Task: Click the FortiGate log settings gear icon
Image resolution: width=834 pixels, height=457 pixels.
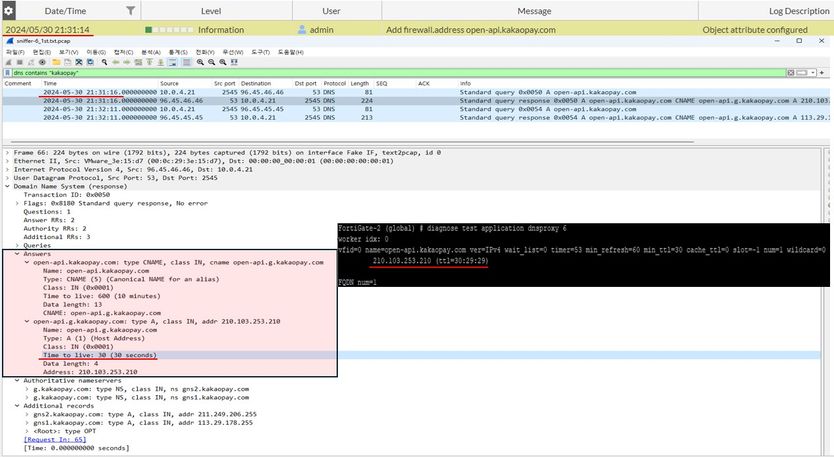Action: [9, 10]
